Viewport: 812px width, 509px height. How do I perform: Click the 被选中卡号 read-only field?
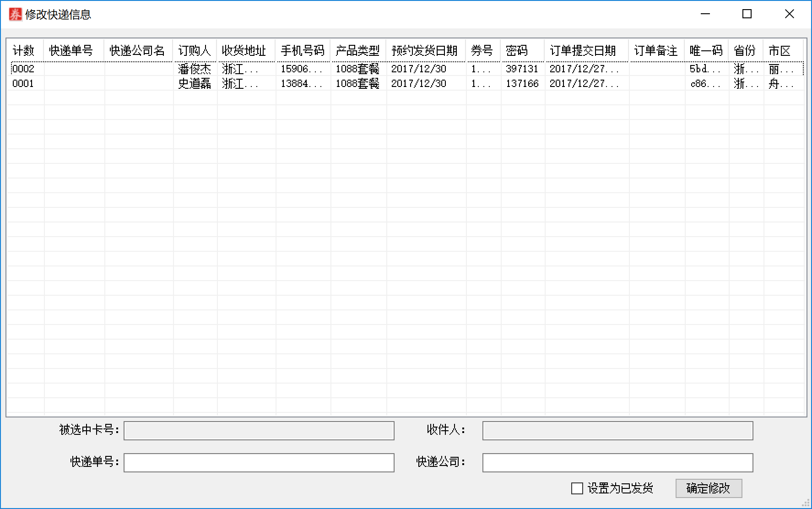coord(259,431)
